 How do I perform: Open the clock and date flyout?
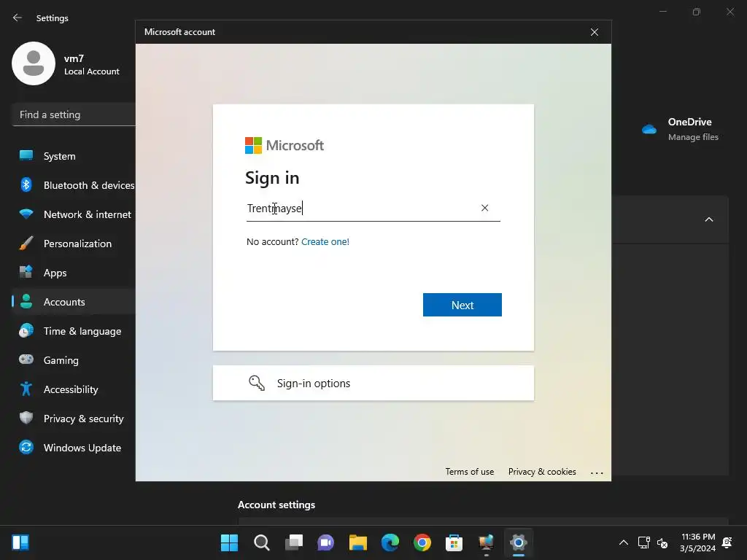(x=697, y=542)
